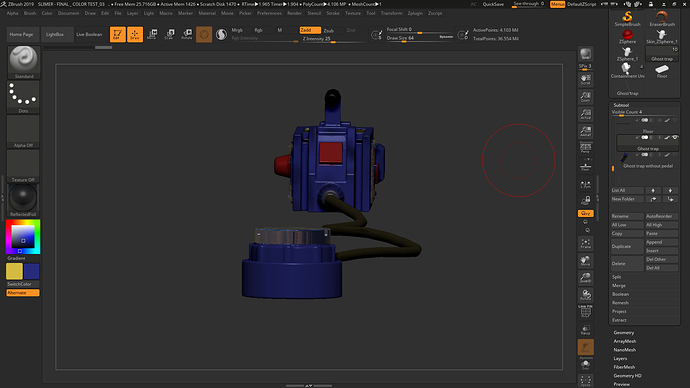This screenshot has width=690, height=388.
Task: Click the Actual size icon
Action: pos(585,114)
